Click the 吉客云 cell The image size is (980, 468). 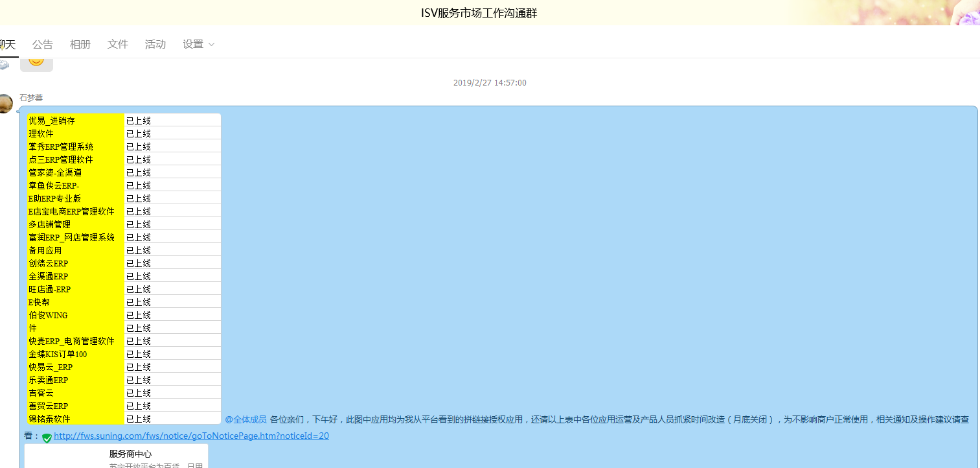pyautogui.click(x=76, y=393)
